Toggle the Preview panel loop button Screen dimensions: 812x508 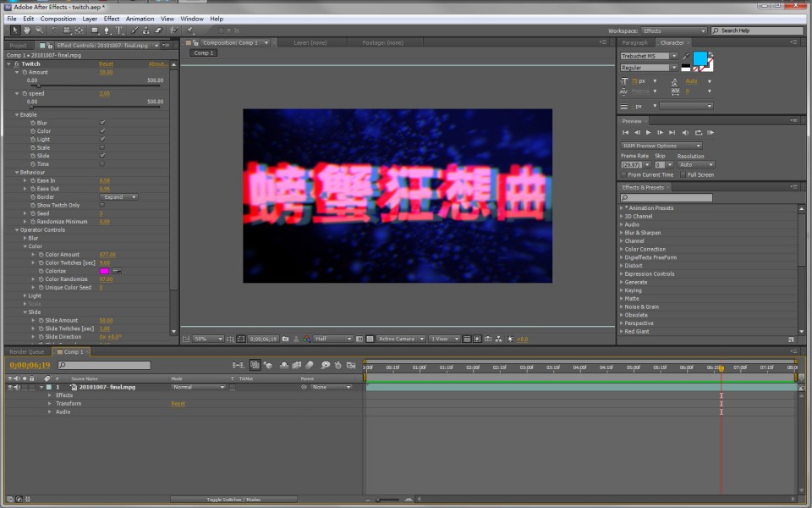[x=699, y=133]
